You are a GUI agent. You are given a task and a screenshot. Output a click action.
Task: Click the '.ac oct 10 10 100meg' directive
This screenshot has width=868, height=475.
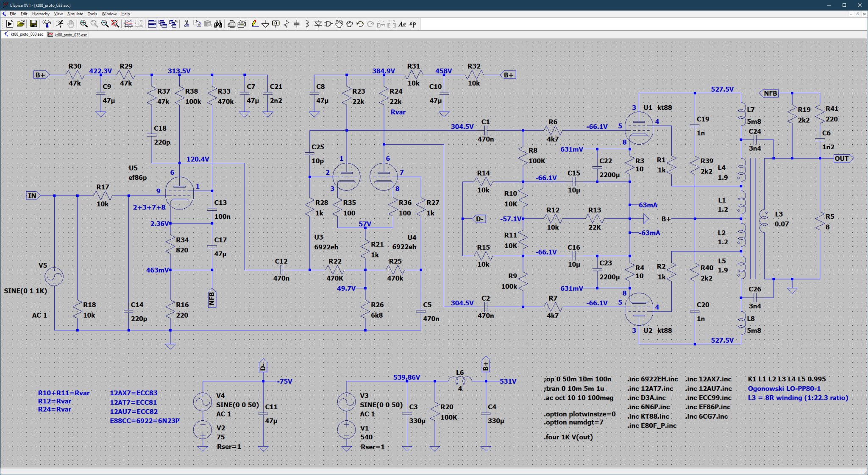(578, 398)
